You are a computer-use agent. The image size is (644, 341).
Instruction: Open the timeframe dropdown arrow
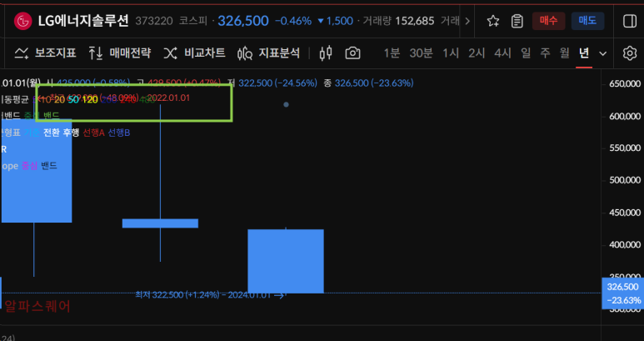pos(602,53)
